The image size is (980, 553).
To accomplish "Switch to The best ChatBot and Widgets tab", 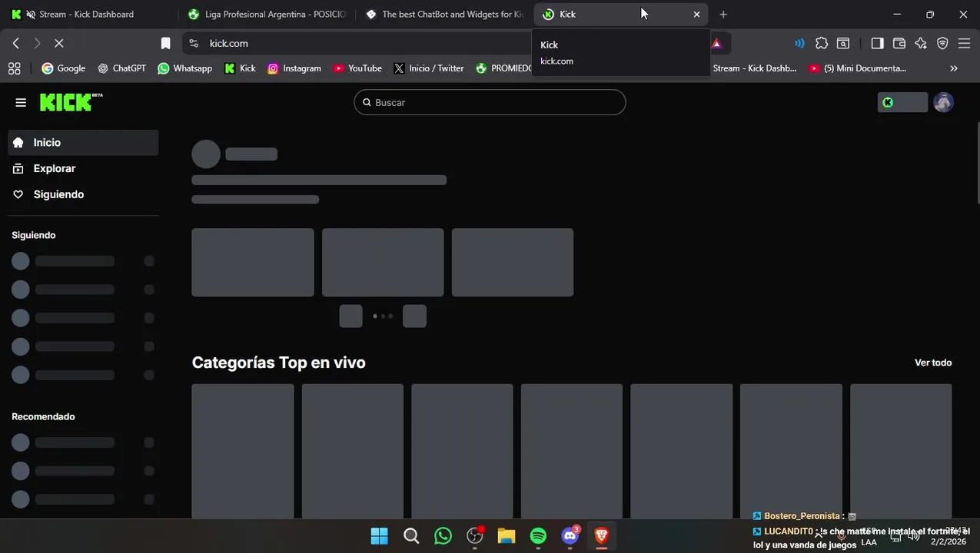I will [x=444, y=14].
